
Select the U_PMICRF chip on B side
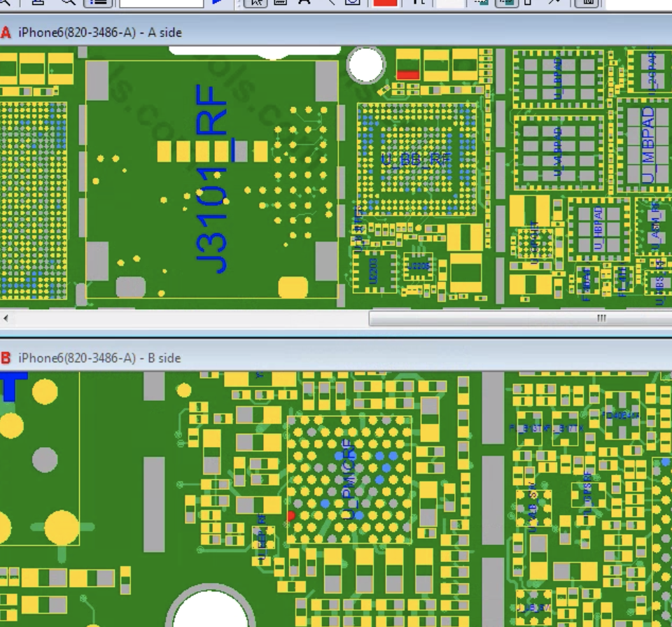[349, 479]
